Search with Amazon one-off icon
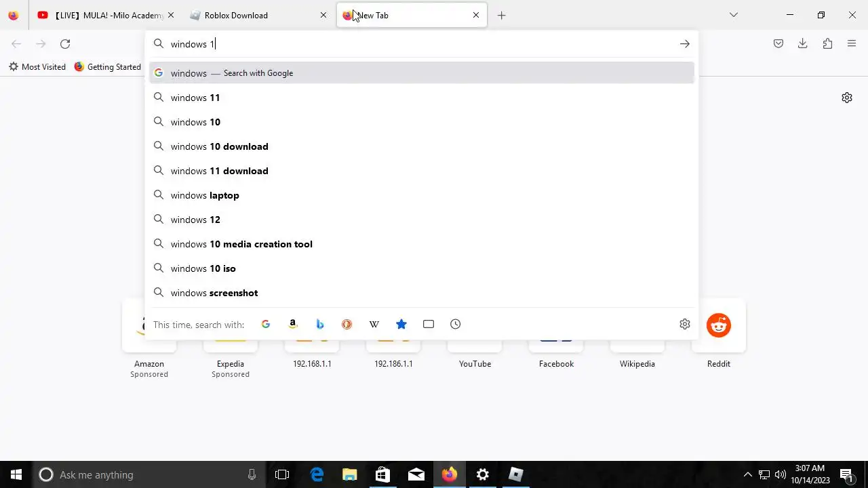 pos(293,324)
